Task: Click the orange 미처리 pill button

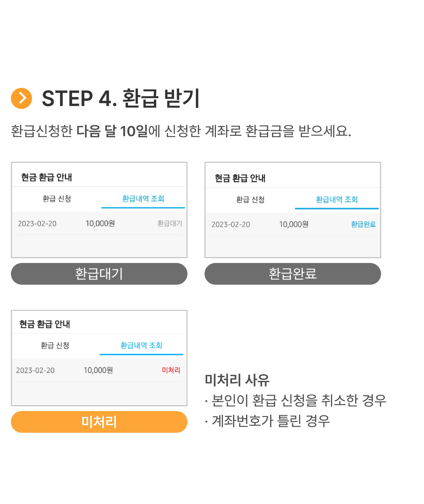Action: (x=99, y=422)
